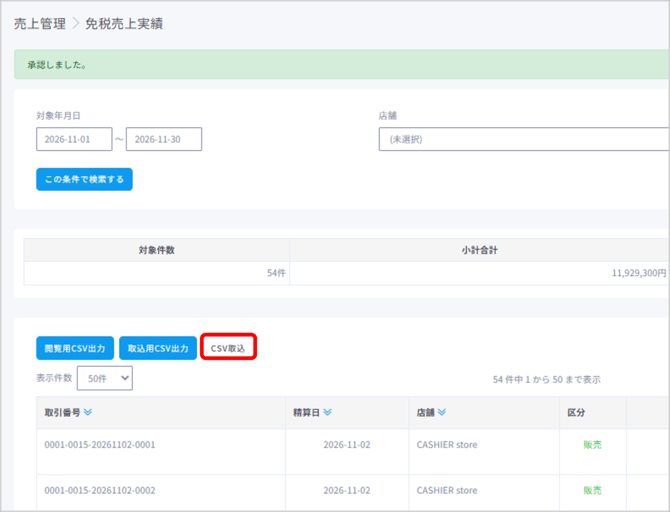The height and width of the screenshot is (512, 670).
Task: Click the 精算日 column header text
Action: [x=306, y=412]
